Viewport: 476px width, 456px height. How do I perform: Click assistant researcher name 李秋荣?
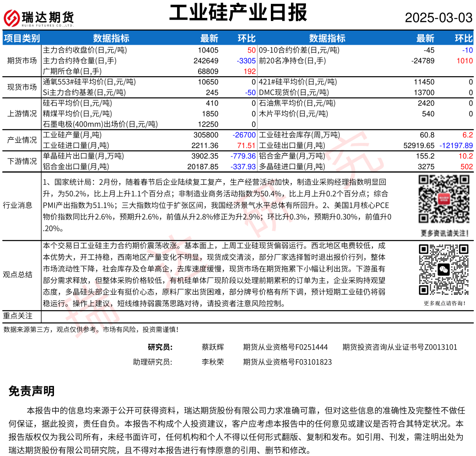(213, 362)
